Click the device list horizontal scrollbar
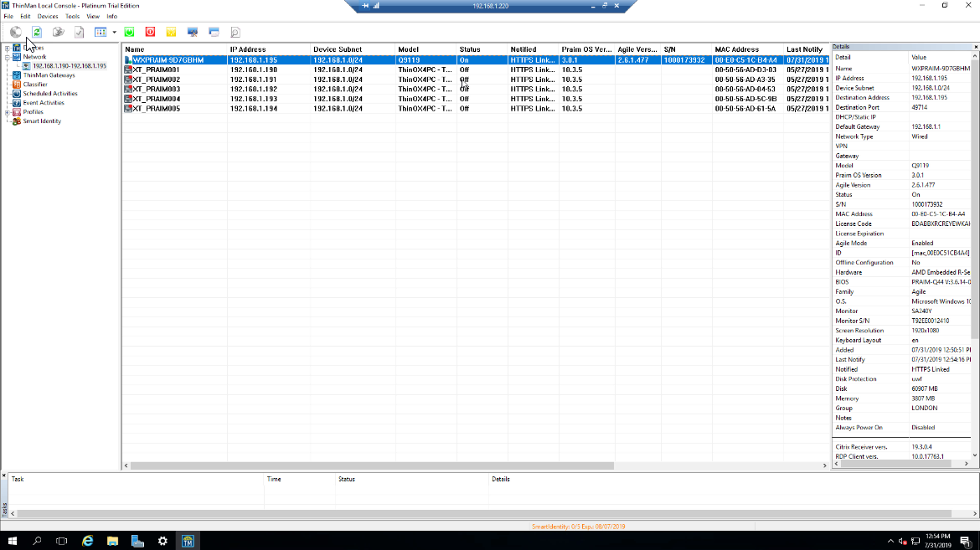Image resolution: width=980 pixels, height=550 pixels. point(372,465)
